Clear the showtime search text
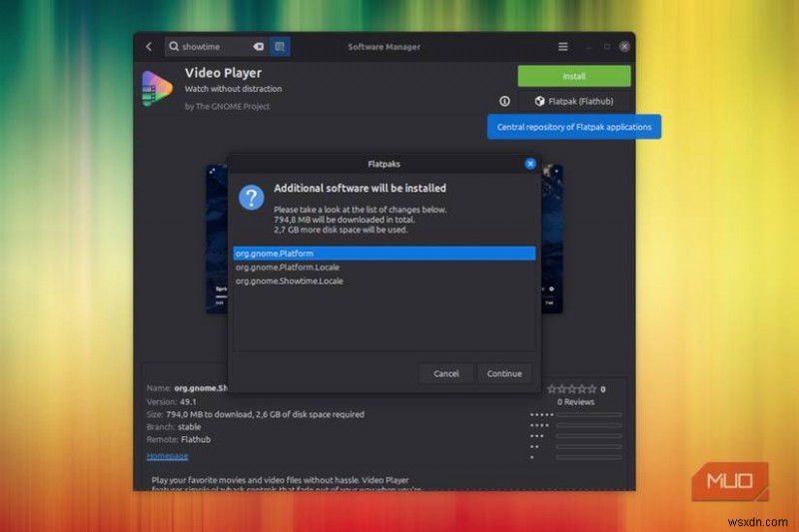Viewport: 799px width, 532px height. (259, 46)
